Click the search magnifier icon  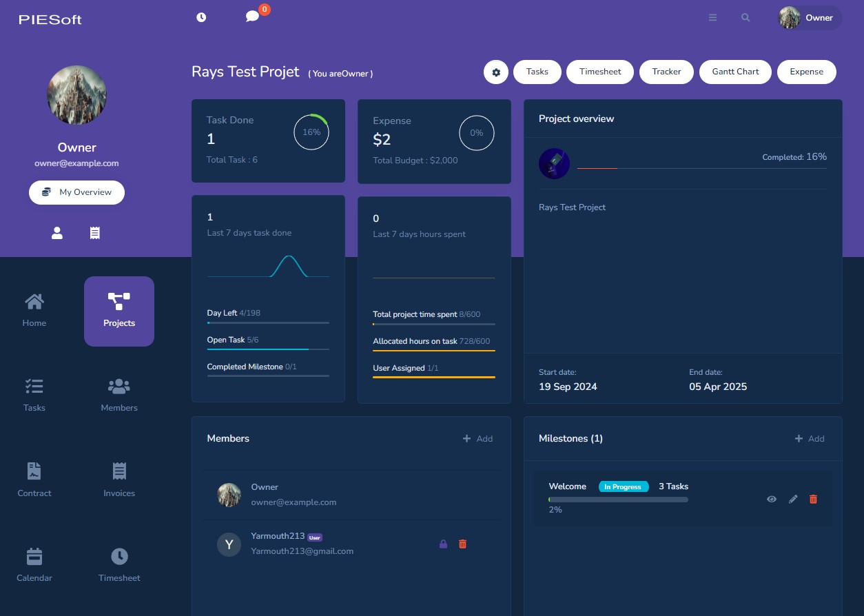coord(745,18)
